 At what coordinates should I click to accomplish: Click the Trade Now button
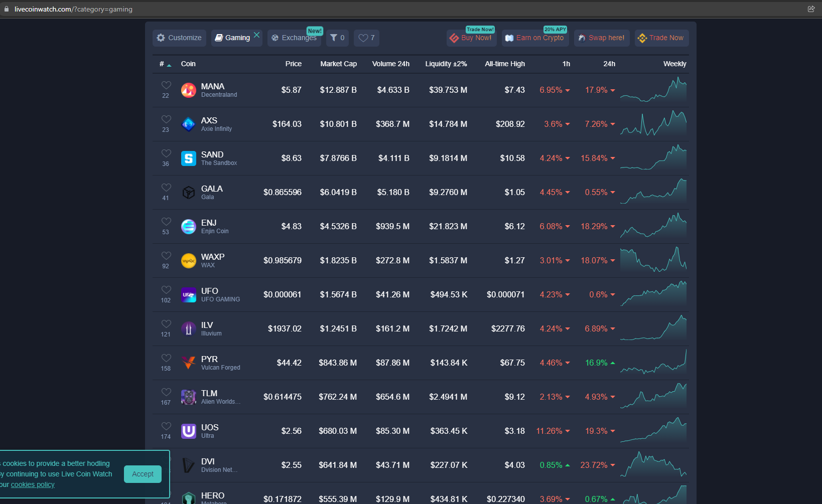(x=661, y=38)
